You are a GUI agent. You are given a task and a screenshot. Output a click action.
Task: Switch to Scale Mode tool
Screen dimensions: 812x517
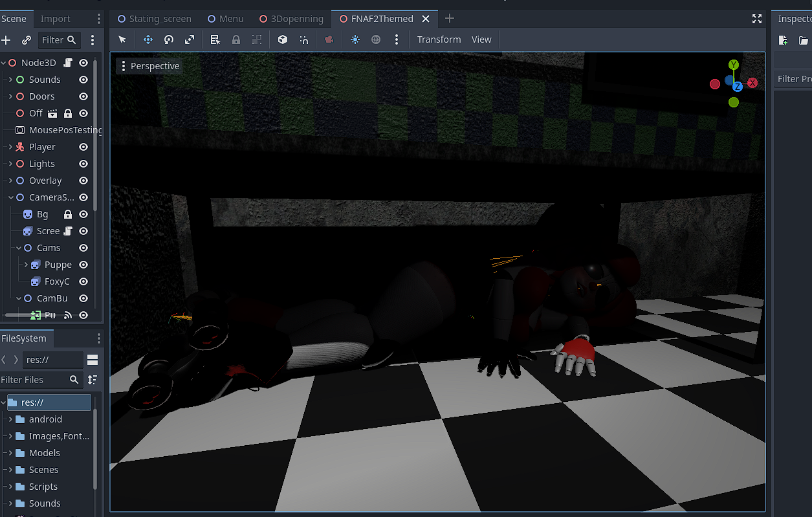pos(190,39)
